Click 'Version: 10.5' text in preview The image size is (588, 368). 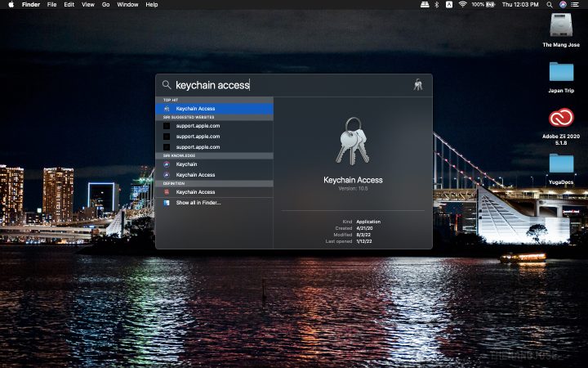click(x=353, y=189)
